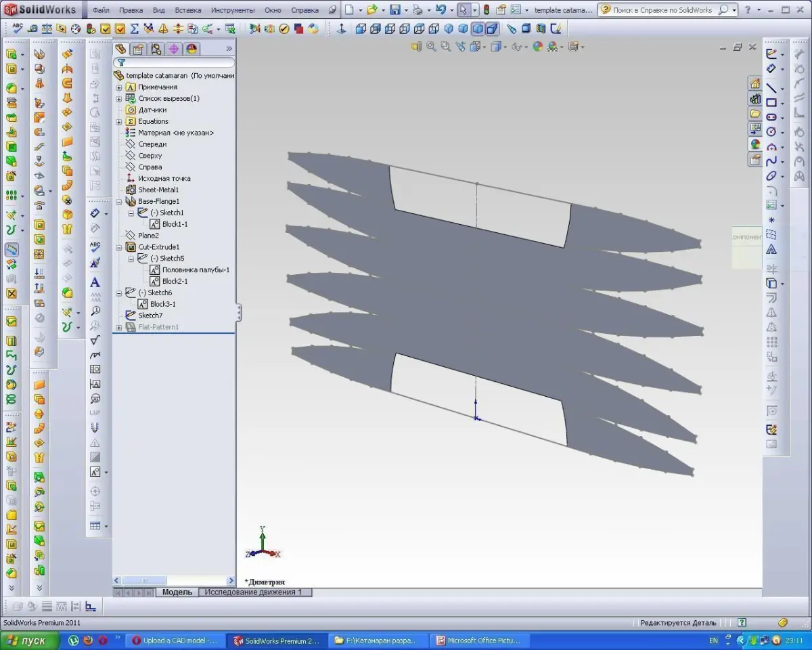
Task: Open the DisplayManager color sphere tab
Action: [x=191, y=49]
